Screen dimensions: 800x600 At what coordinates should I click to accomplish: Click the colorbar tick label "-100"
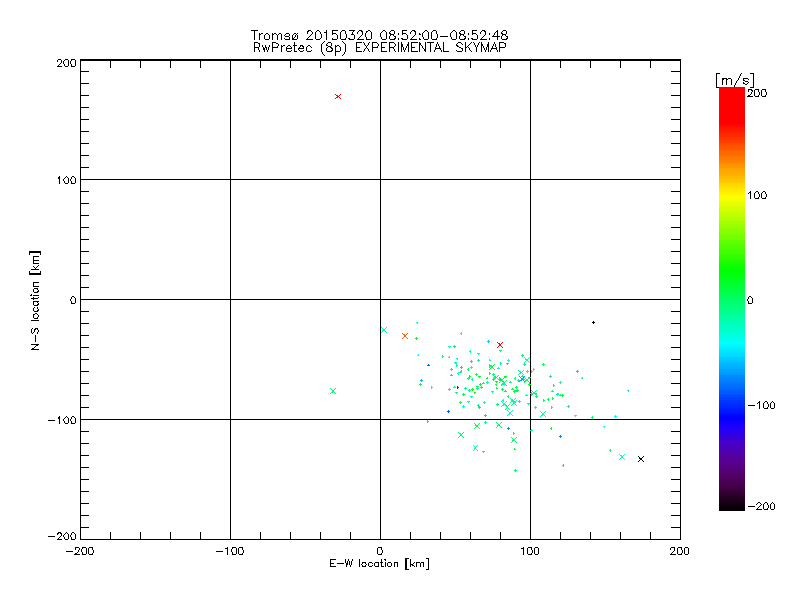click(x=761, y=405)
